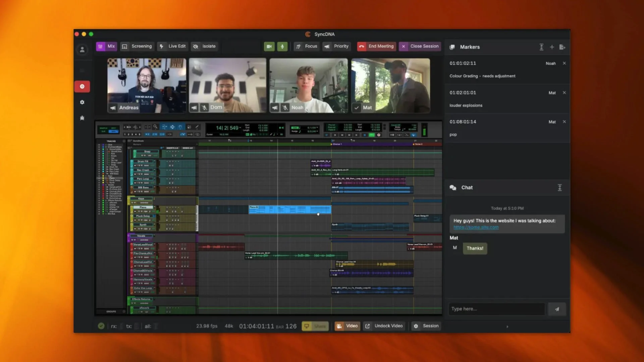Image resolution: width=644 pixels, height=362 pixels.
Task: Click the bug report icon in the sidebar
Action: (x=82, y=118)
